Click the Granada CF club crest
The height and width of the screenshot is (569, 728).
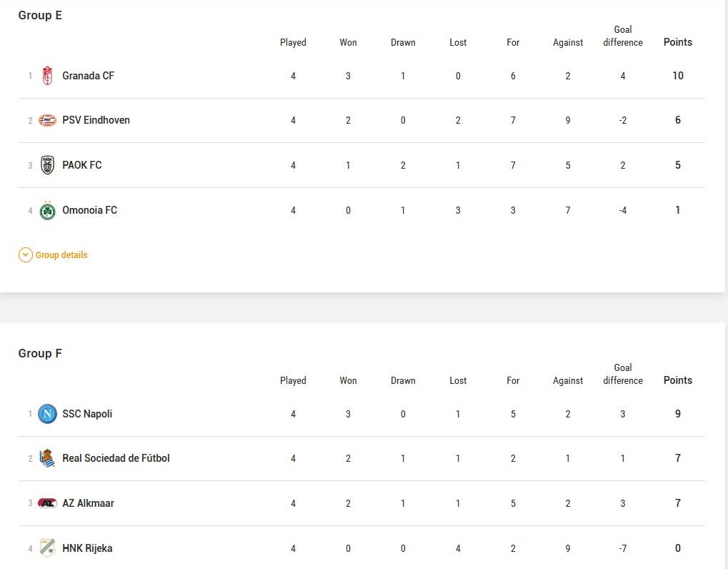point(47,76)
